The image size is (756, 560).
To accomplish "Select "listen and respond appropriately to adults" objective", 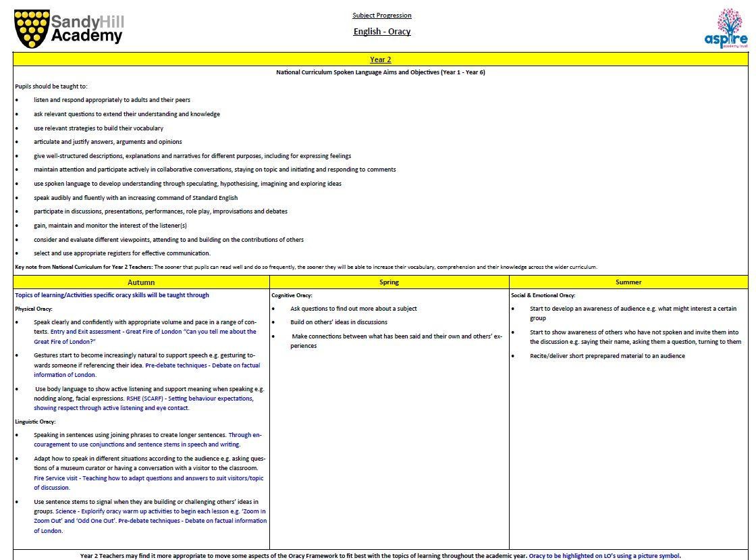I will coord(112,100).
